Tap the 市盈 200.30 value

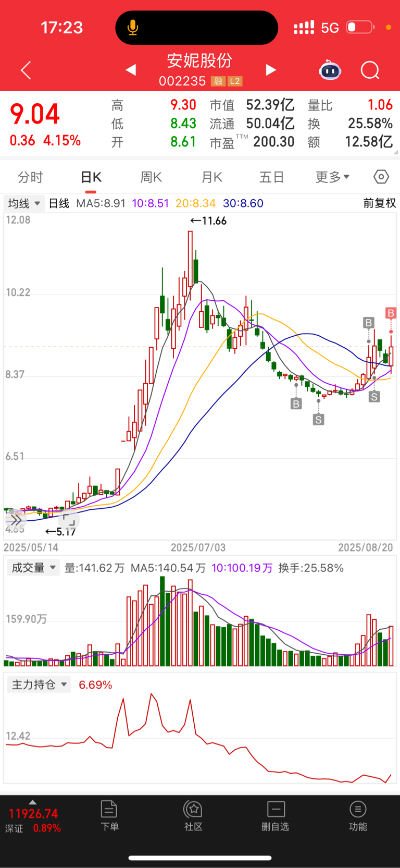pyautogui.click(x=274, y=142)
